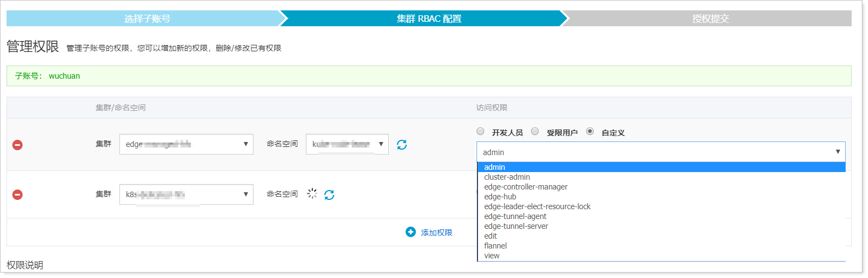868x278 pixels.
Task: Open the second row's cluster dropdown
Action: [x=186, y=194]
